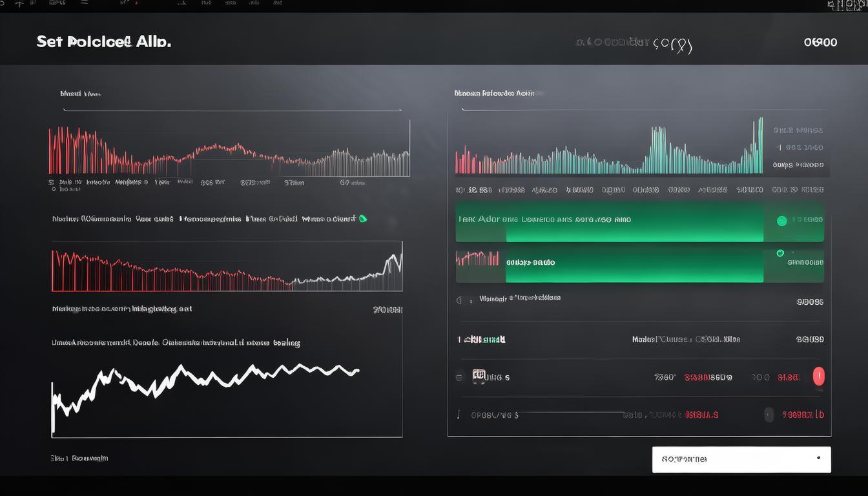868x496 pixels.
Task: Click the dot indicator inside the white dropdown
Action: click(x=818, y=459)
